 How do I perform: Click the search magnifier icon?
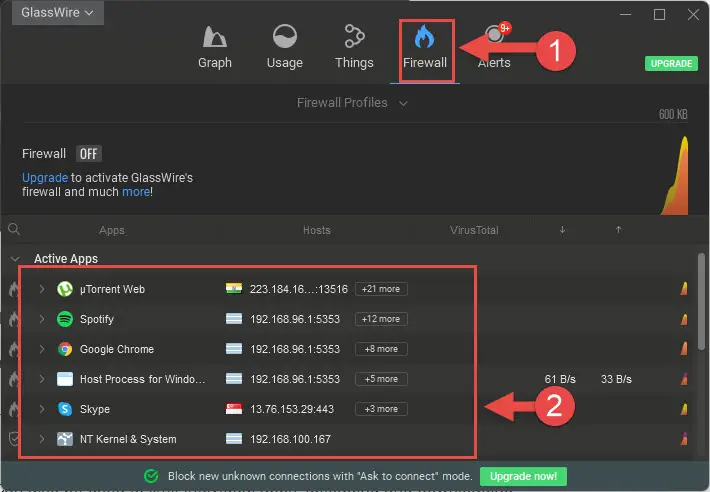coord(14,229)
